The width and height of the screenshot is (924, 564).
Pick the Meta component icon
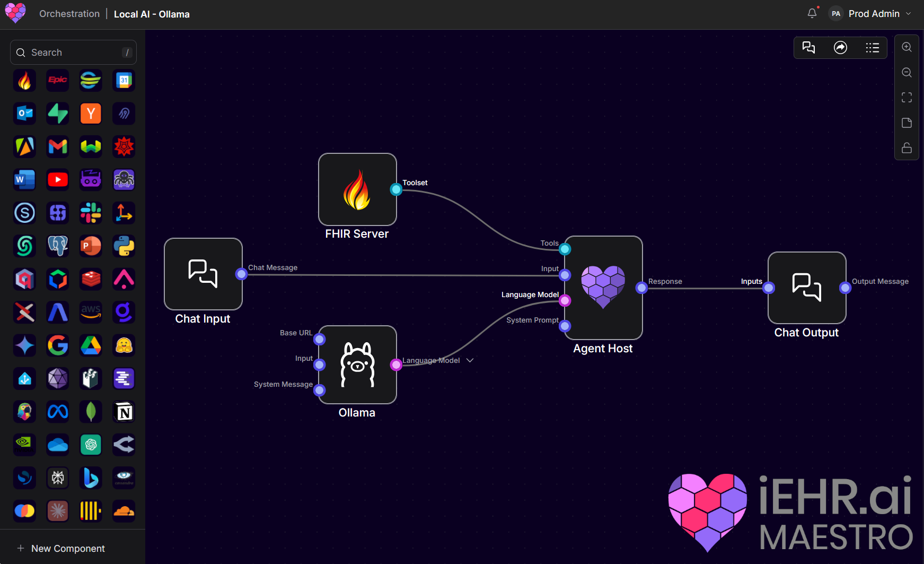pyautogui.click(x=58, y=411)
